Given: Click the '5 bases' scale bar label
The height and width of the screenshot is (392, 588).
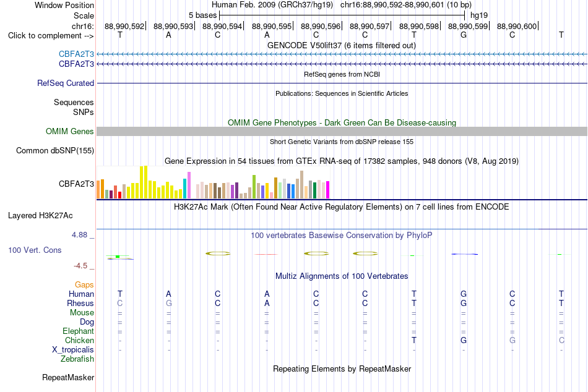Looking at the screenshot, I should point(202,15).
